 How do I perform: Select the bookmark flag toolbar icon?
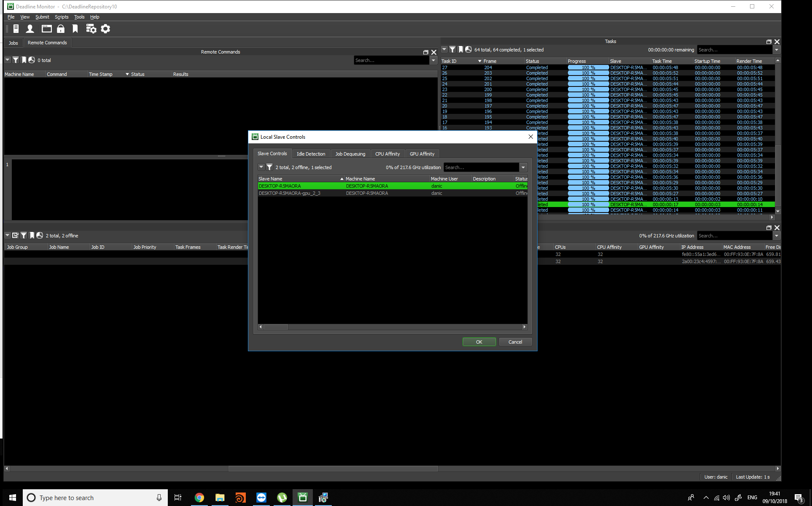75,29
